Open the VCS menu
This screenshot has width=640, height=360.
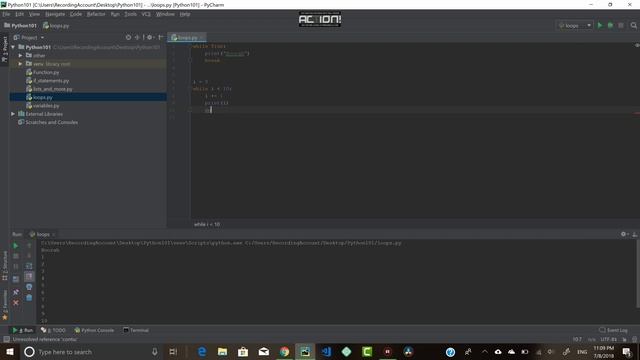point(146,14)
